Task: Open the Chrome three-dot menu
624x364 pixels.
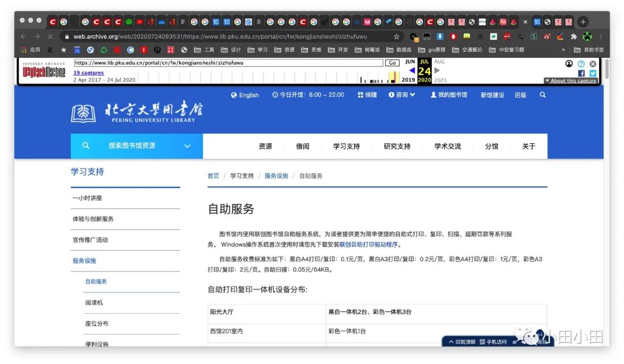Action: [600, 36]
